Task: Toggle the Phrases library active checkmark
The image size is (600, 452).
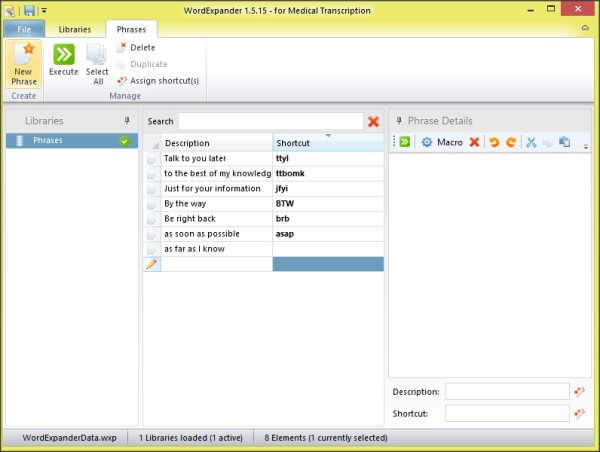Action: pyautogui.click(x=124, y=141)
